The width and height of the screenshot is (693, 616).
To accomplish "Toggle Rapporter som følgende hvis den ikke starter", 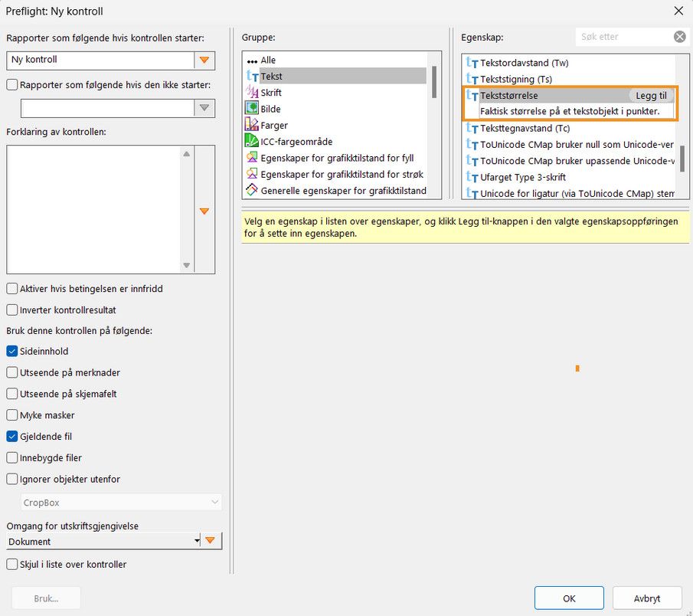I will (x=12, y=84).
